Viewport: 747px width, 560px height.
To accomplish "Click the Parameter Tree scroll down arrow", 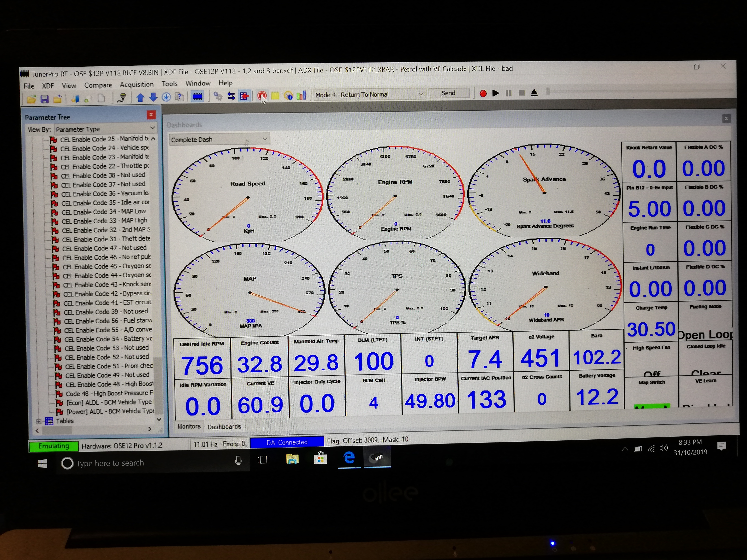I will pyautogui.click(x=159, y=420).
